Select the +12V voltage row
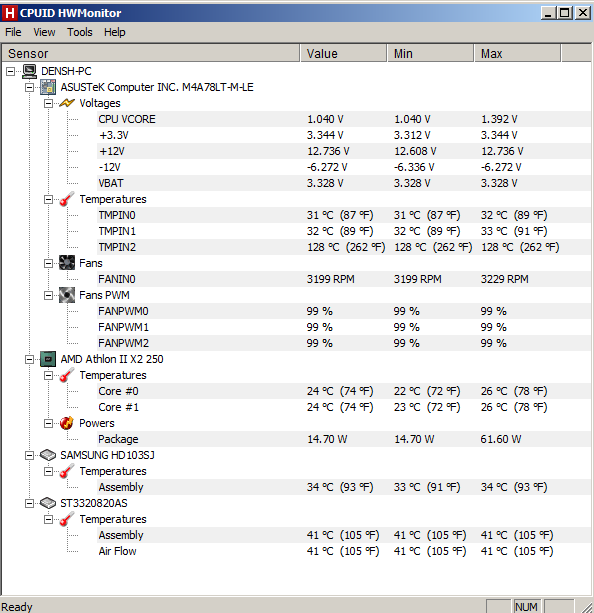 click(x=344, y=151)
